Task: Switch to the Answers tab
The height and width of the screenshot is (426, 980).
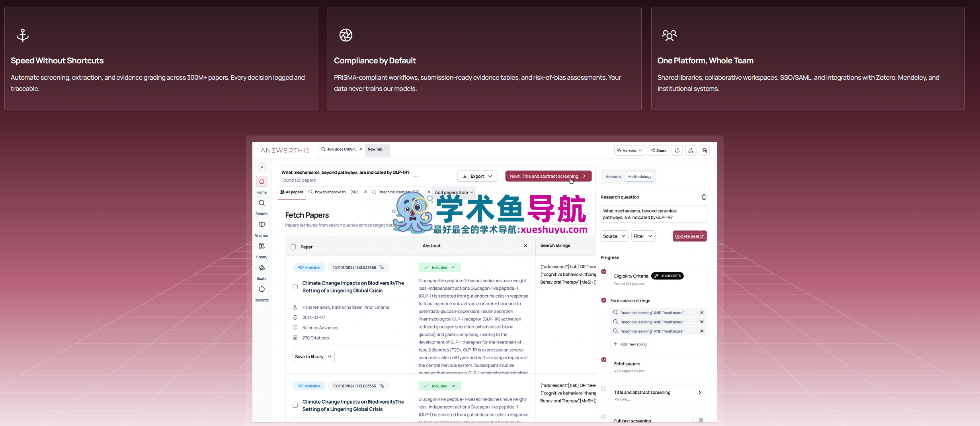Action: [613, 177]
